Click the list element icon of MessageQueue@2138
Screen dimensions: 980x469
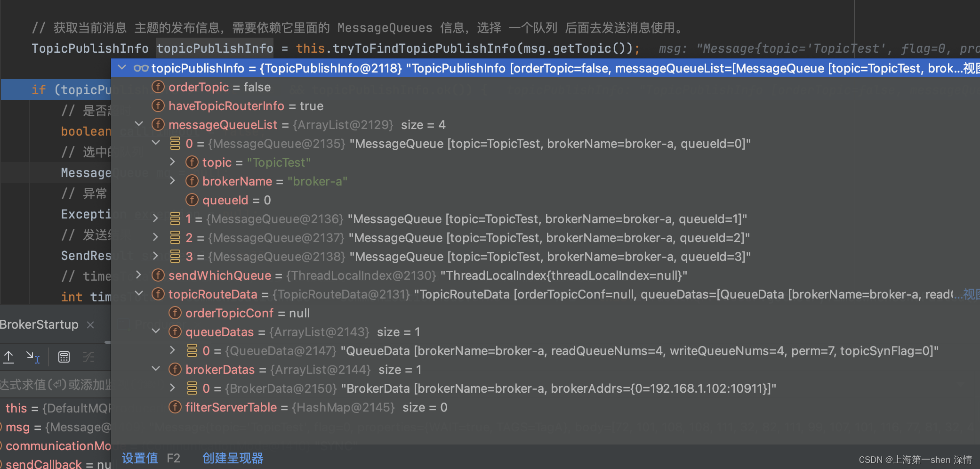pos(175,257)
